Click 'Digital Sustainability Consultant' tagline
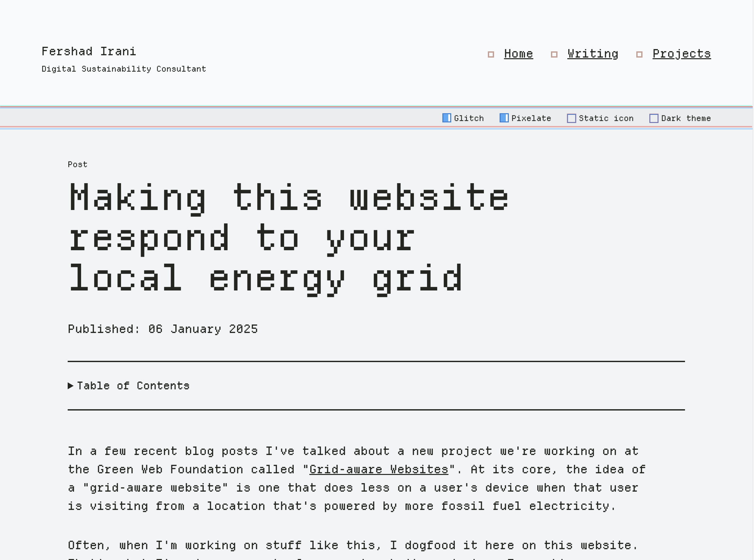Viewport: 754px width, 560px height. (124, 69)
